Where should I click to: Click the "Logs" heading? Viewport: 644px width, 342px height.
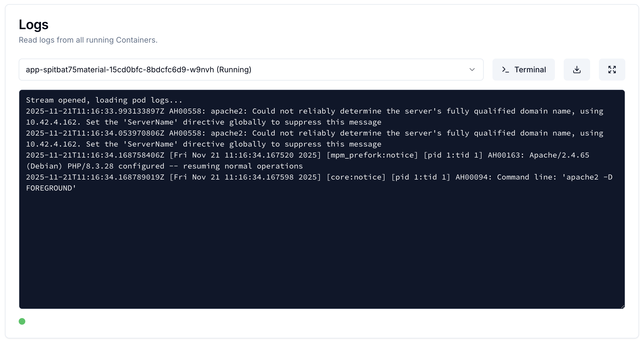[34, 24]
